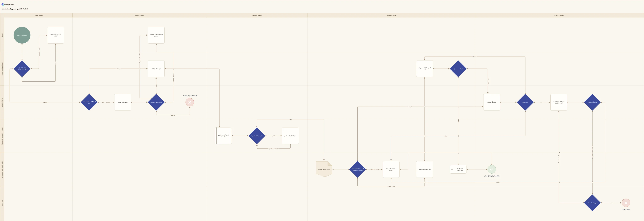Click the column header 'المتابعة والإغلاق'
644x221 pixels.
click(x=559, y=15)
